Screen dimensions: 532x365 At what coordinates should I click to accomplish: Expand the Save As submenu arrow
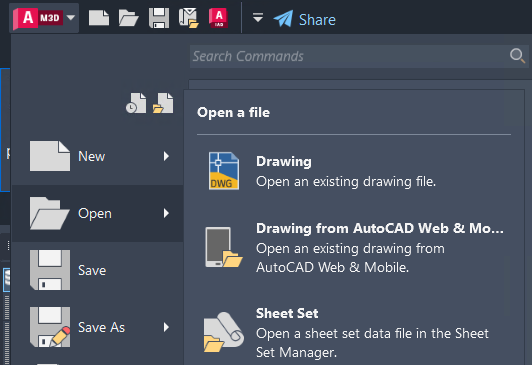click(166, 327)
